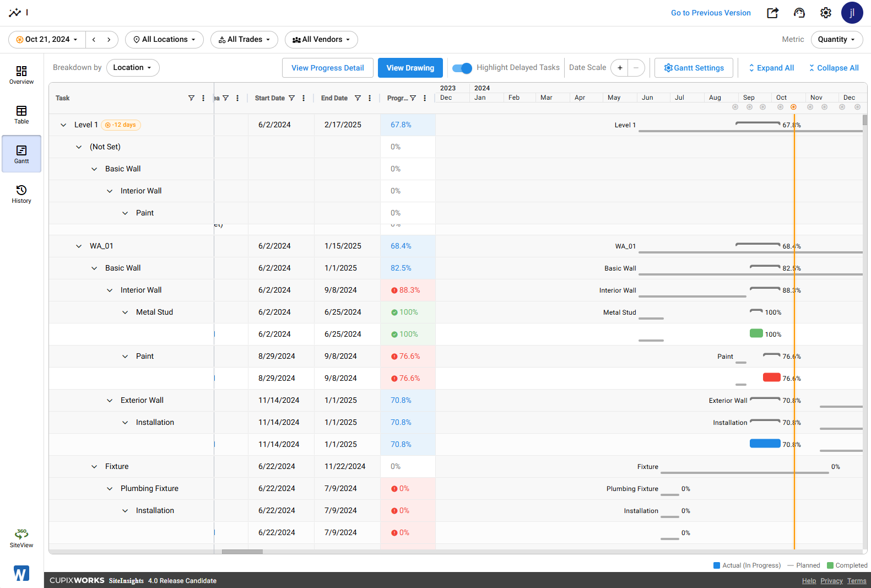This screenshot has height=588, width=871.
Task: Filter the Progress column
Action: click(x=413, y=98)
